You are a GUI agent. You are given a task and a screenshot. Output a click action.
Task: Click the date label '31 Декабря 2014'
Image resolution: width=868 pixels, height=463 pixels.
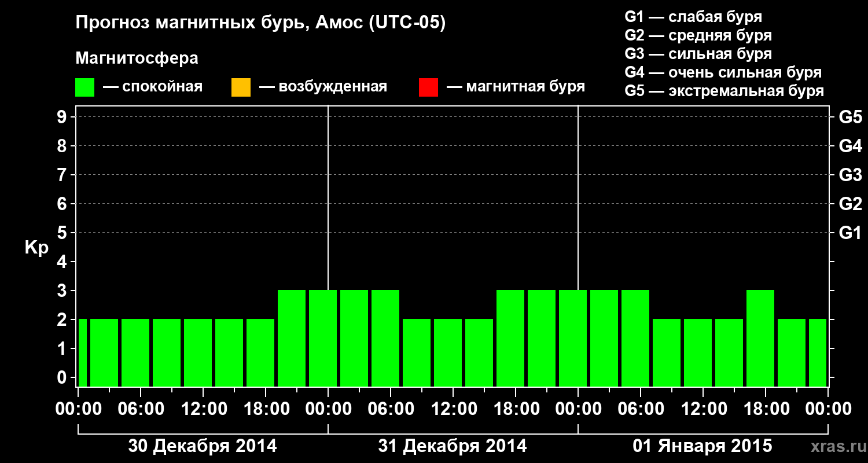tap(453, 446)
